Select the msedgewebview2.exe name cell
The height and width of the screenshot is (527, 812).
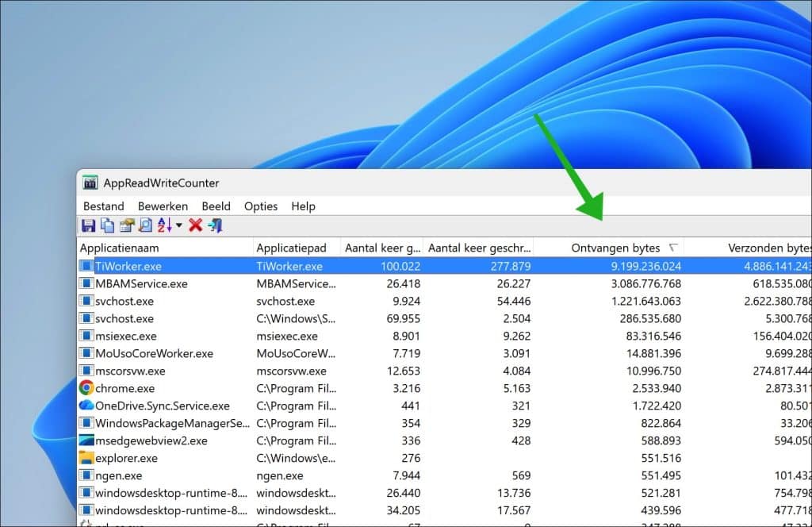[x=151, y=441]
